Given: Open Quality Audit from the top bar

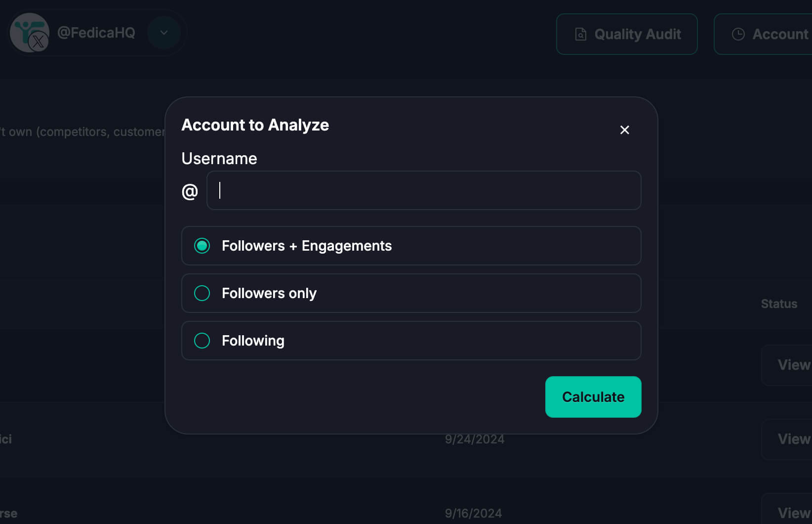Looking at the screenshot, I should [627, 34].
